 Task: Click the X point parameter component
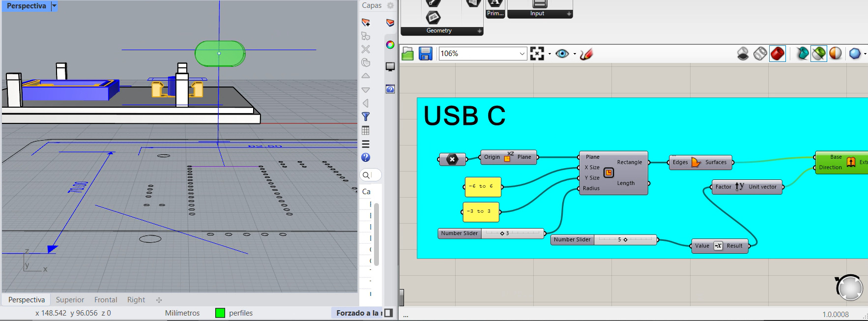coord(452,159)
